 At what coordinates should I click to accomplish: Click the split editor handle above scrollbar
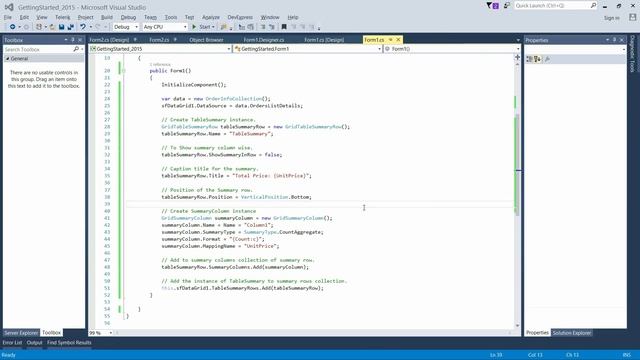tap(518, 57)
